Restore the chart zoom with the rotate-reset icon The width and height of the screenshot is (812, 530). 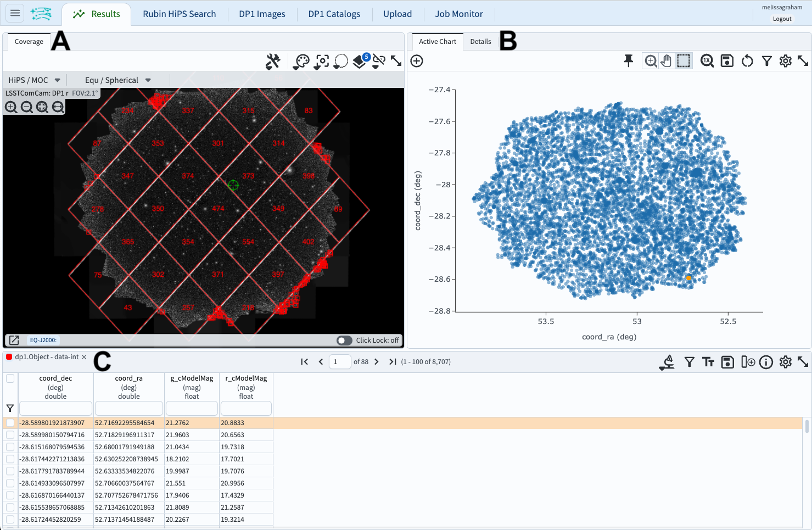coord(747,61)
